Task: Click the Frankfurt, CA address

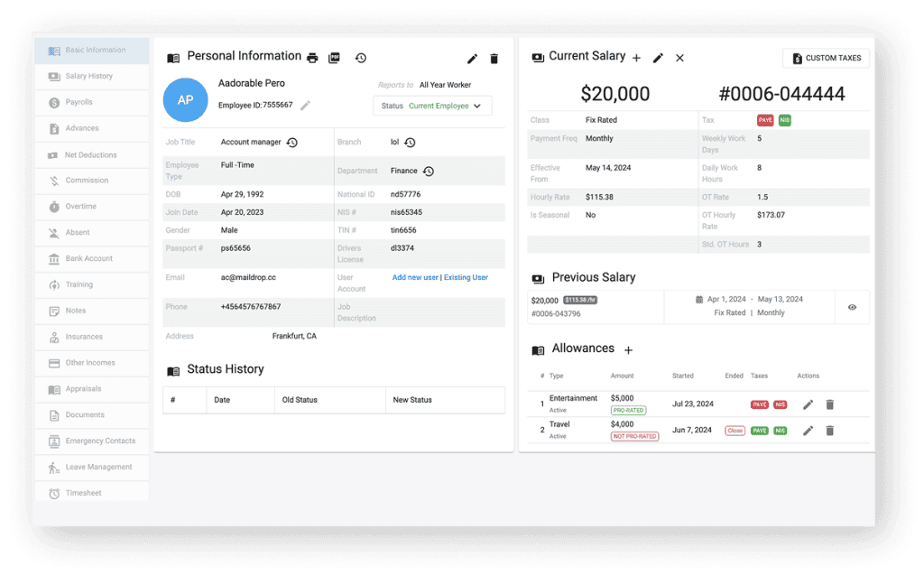Action: [294, 336]
